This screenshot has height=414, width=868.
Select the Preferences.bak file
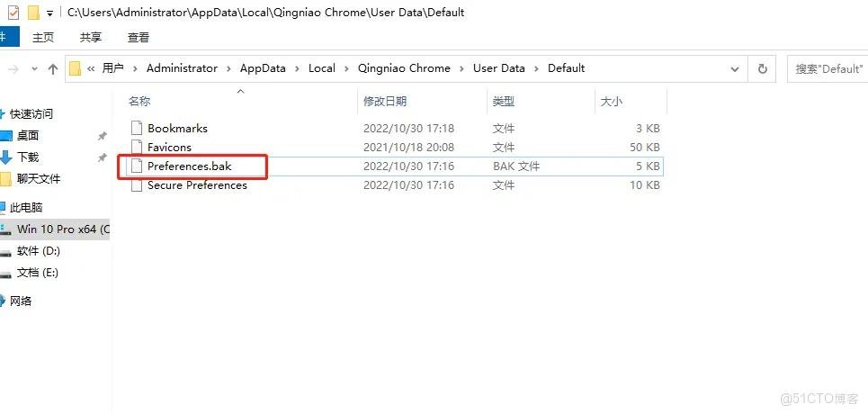click(x=189, y=166)
